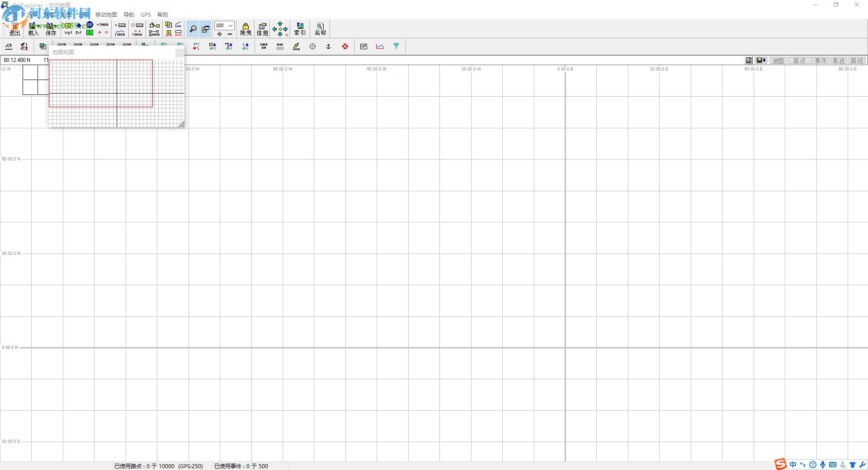This screenshot has height=470, width=868.
Task: Click the NMEA lightning bolt icon
Action: point(296,46)
